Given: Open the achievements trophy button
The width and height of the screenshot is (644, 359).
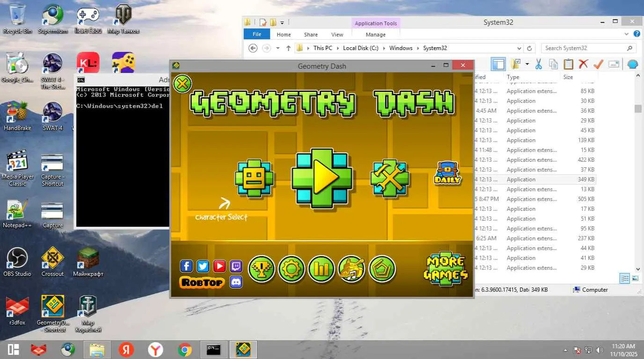Looking at the screenshot, I should (x=261, y=269).
